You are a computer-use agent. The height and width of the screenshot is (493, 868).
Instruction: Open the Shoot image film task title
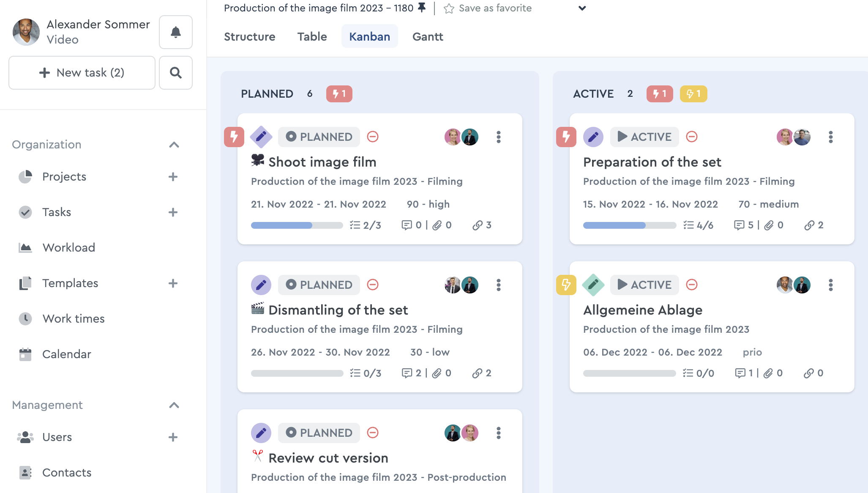[322, 162]
